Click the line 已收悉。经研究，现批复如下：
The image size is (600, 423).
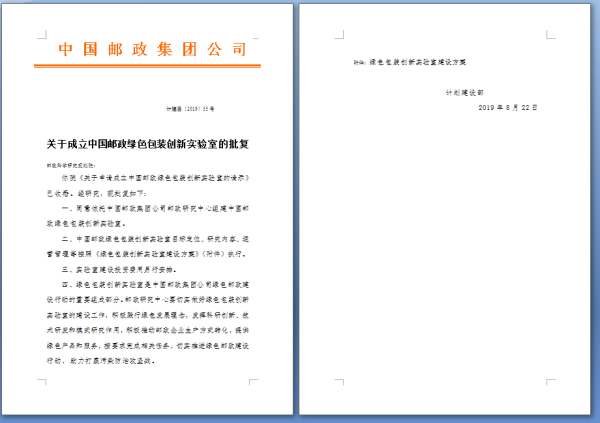tap(96, 193)
